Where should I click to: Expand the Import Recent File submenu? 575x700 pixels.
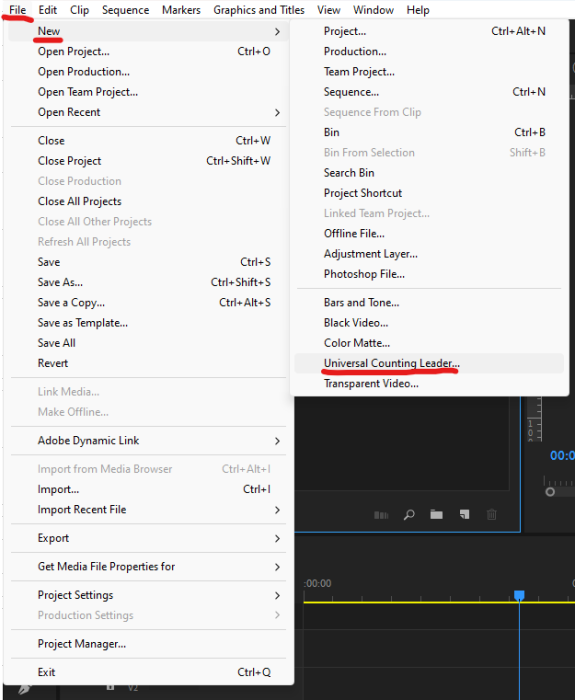148,510
